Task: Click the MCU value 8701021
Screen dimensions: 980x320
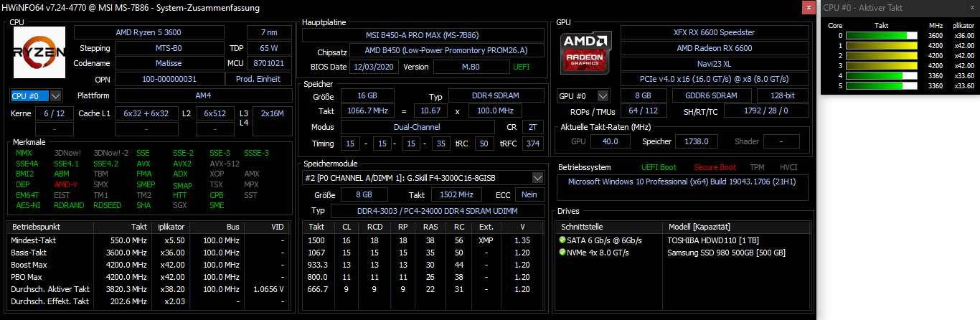Action: (x=269, y=63)
